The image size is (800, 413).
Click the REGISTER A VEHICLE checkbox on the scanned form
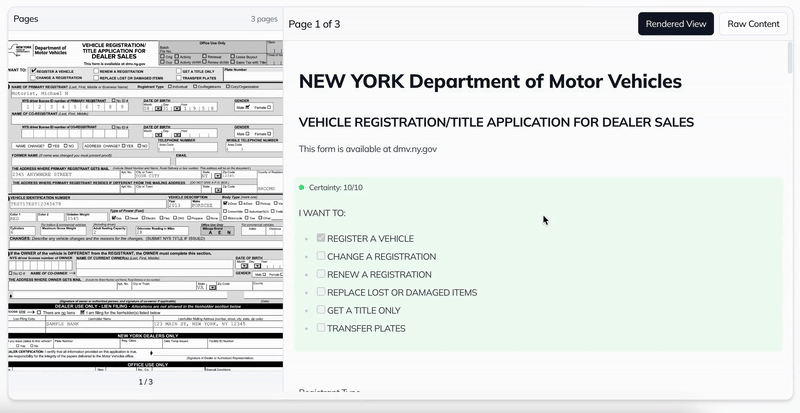[x=34, y=71]
